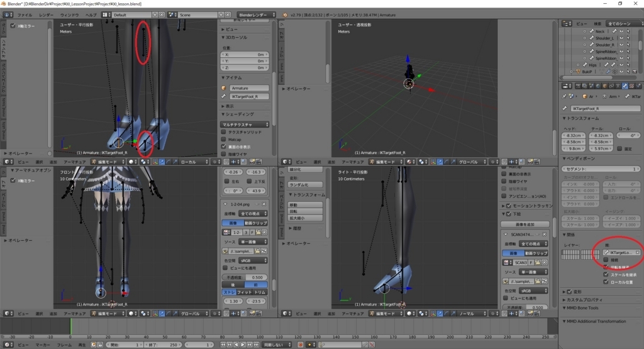Click the 回転 transform button

point(305,211)
